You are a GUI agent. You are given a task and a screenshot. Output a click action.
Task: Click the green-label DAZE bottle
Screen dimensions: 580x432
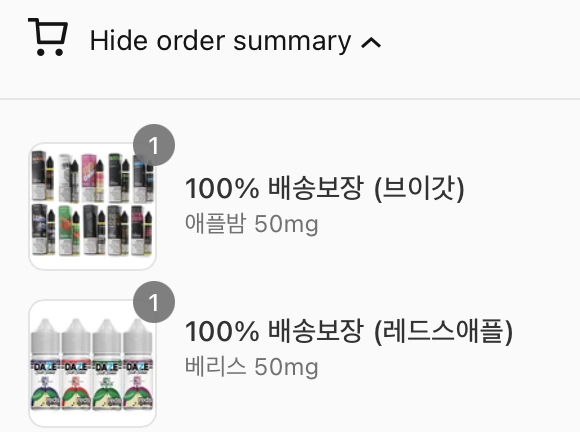(x=107, y=364)
